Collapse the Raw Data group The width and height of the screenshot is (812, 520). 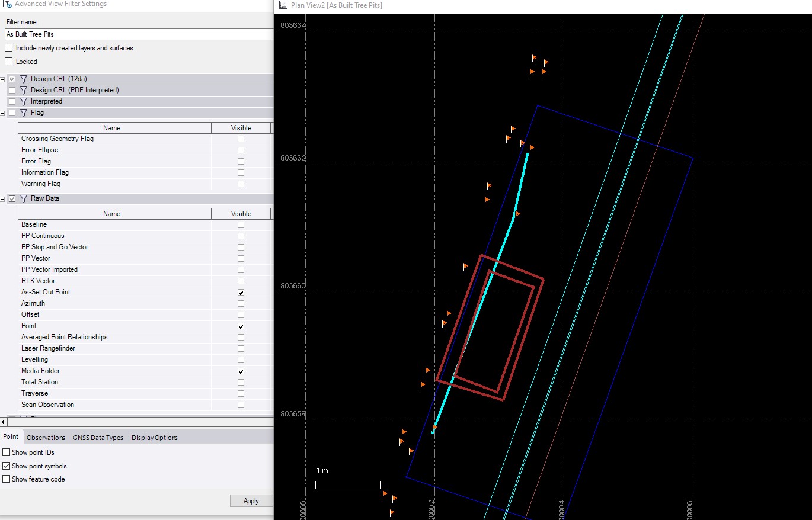(3, 200)
